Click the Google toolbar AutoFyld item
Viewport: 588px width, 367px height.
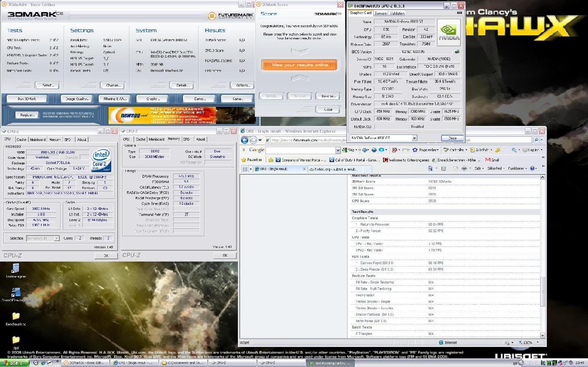pos(481,150)
